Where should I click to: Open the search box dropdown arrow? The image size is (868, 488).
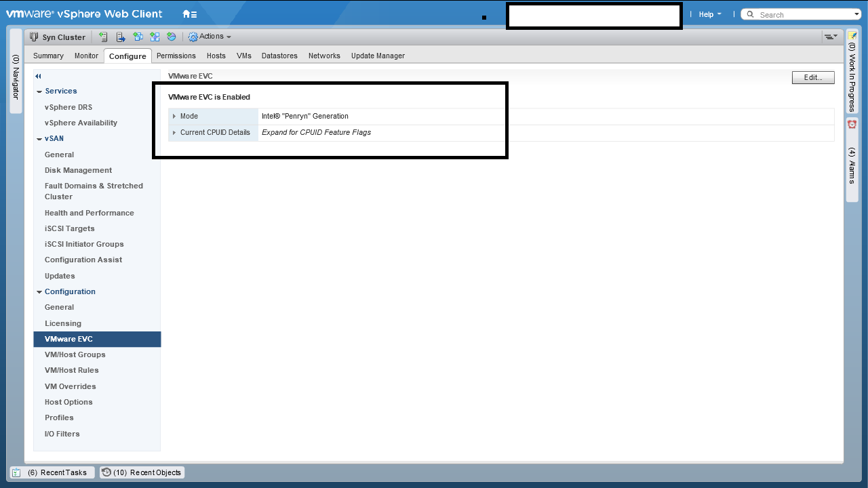tap(857, 14)
